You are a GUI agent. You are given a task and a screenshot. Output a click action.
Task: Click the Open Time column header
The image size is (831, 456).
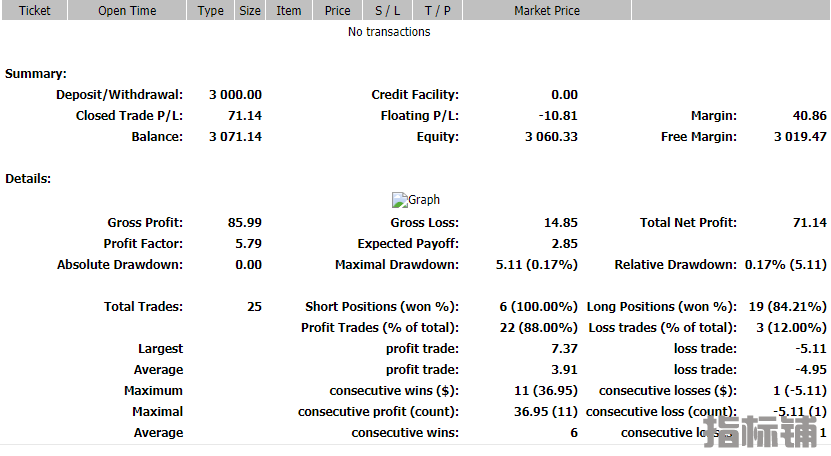click(126, 11)
